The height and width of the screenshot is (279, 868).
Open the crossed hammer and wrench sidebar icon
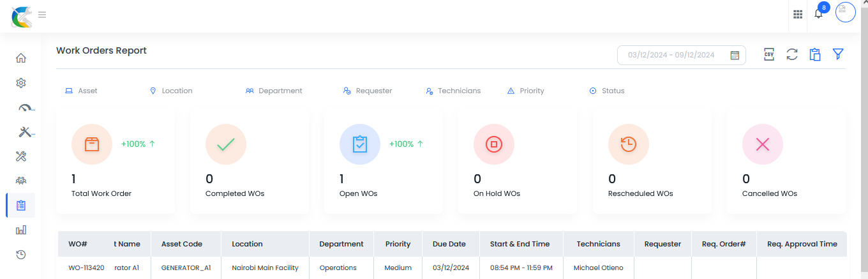pos(25,132)
